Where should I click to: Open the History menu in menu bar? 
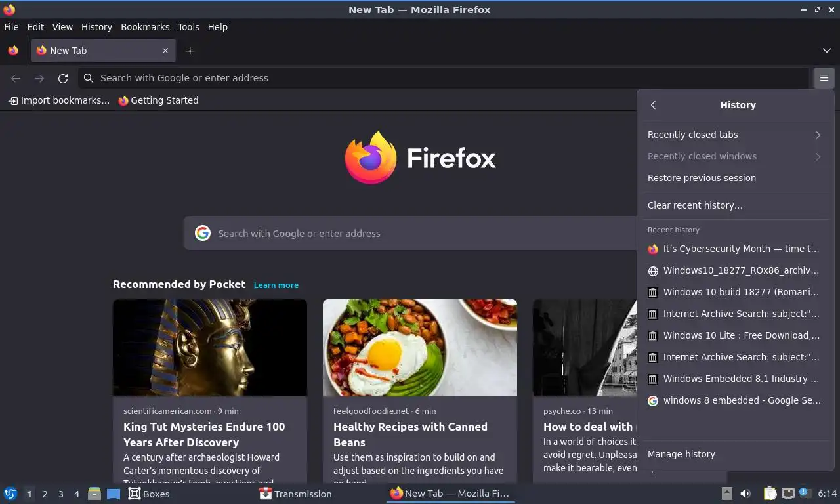pyautogui.click(x=96, y=27)
